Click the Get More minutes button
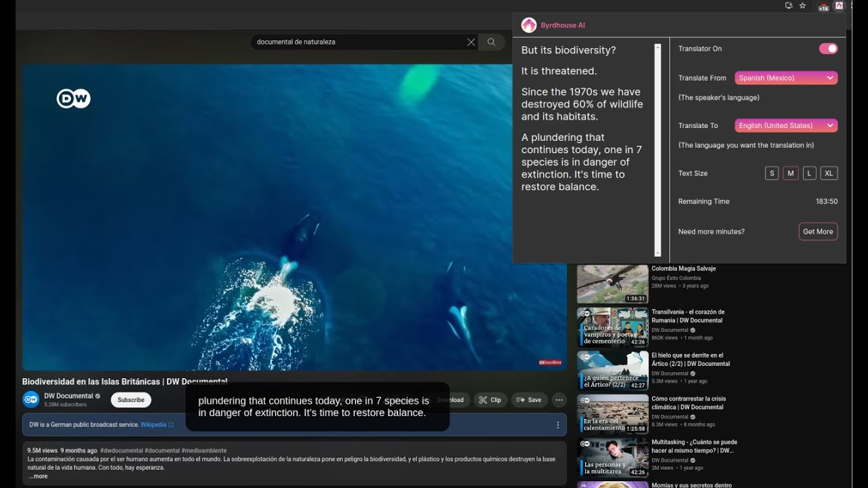 point(818,232)
